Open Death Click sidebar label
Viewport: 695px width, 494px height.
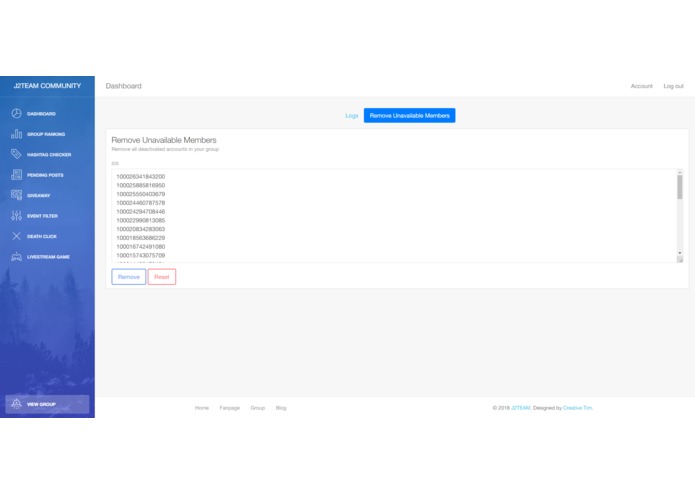coord(42,236)
